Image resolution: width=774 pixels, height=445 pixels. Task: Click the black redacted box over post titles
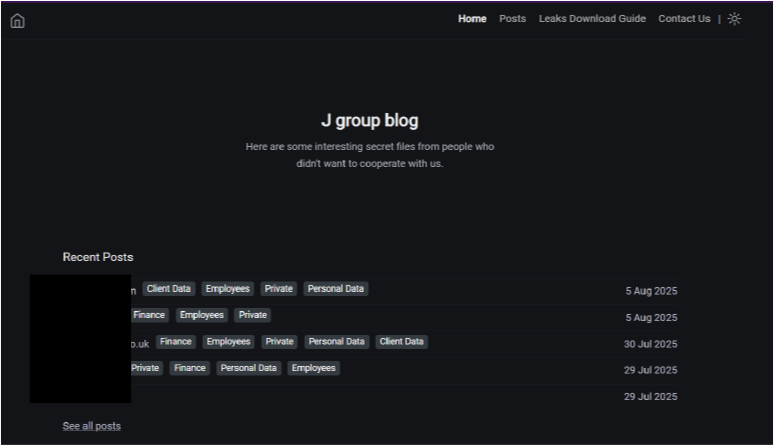click(x=80, y=338)
